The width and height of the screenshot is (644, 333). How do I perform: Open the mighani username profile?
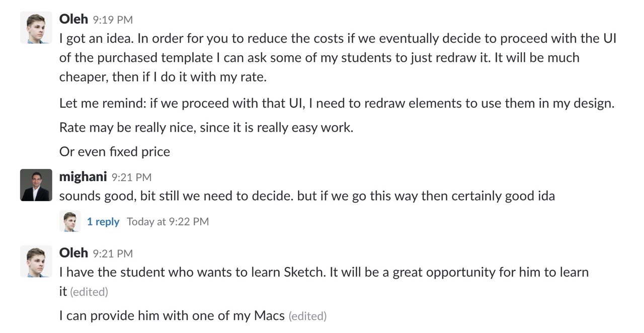click(x=83, y=177)
